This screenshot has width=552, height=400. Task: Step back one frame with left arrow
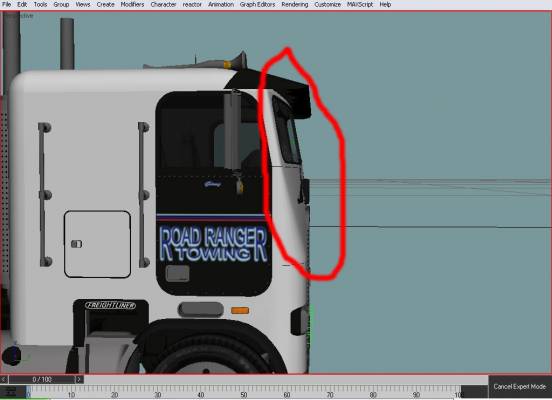click(4, 379)
